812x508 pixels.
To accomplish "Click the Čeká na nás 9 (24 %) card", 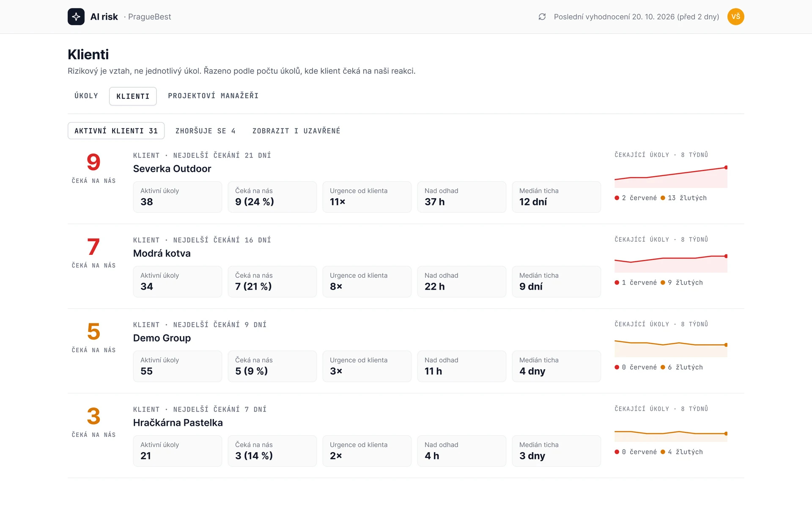I will (272, 197).
